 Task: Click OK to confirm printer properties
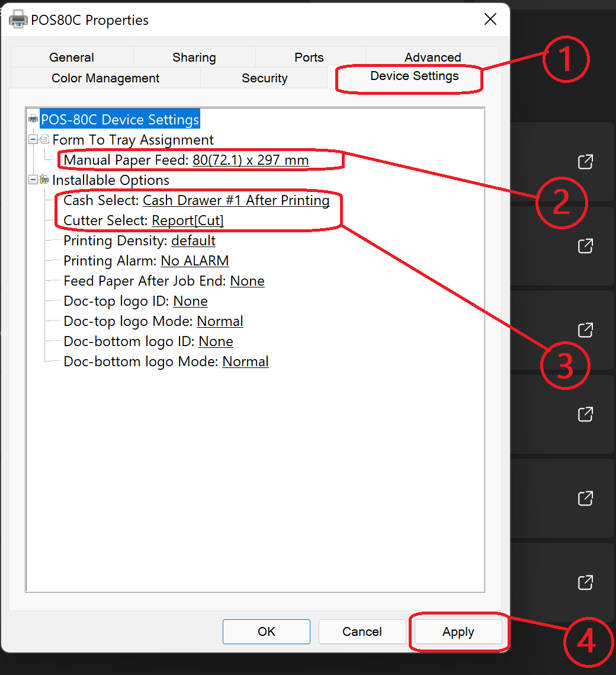[x=267, y=632]
